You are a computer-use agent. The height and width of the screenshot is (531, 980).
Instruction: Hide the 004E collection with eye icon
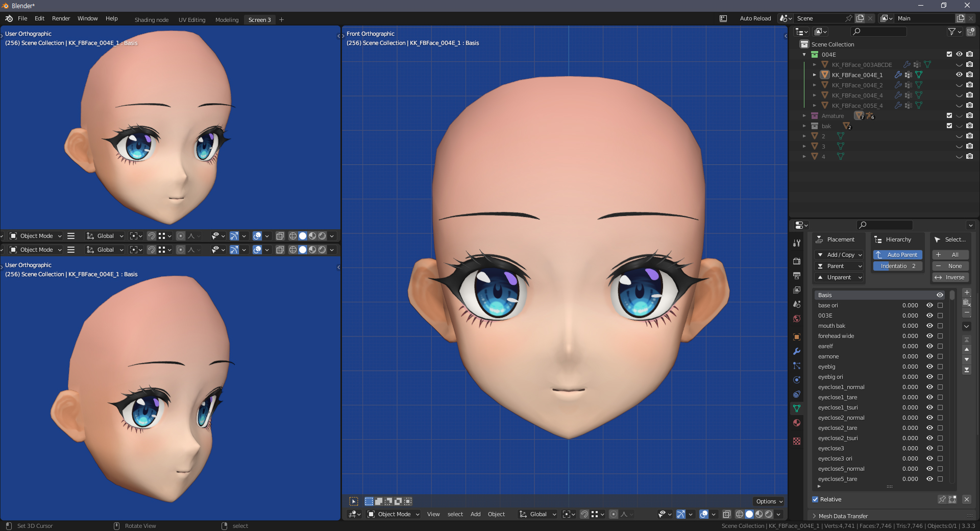click(959, 54)
